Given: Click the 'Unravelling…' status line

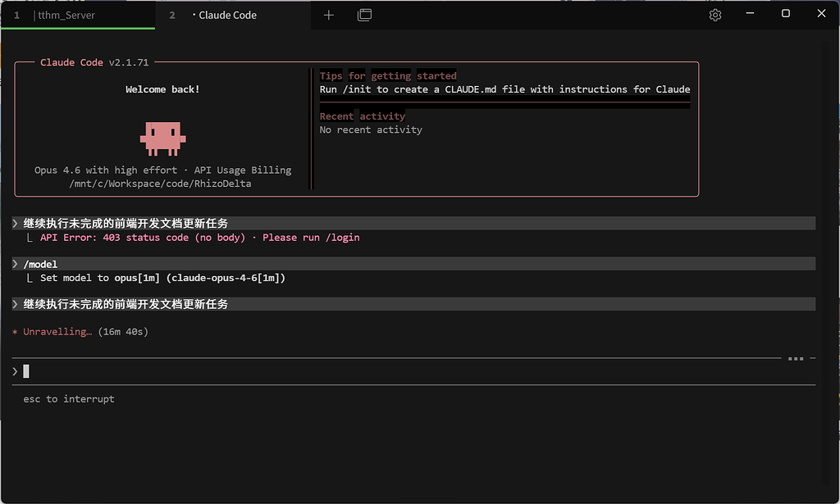Looking at the screenshot, I should 80,332.
